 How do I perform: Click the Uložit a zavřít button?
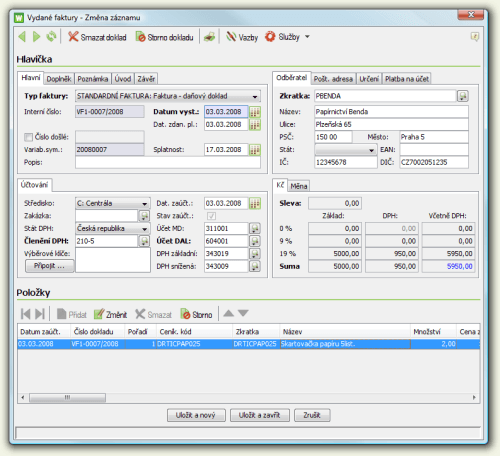[x=260, y=415]
